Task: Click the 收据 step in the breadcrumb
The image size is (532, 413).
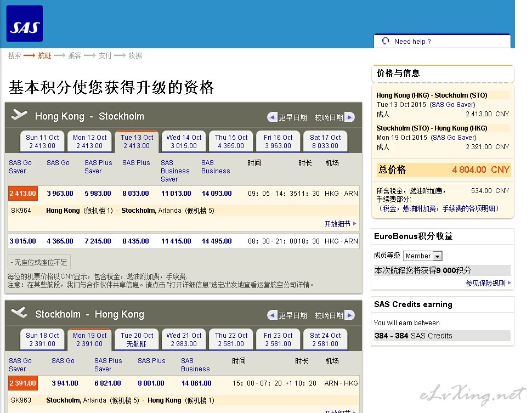Action: point(135,55)
